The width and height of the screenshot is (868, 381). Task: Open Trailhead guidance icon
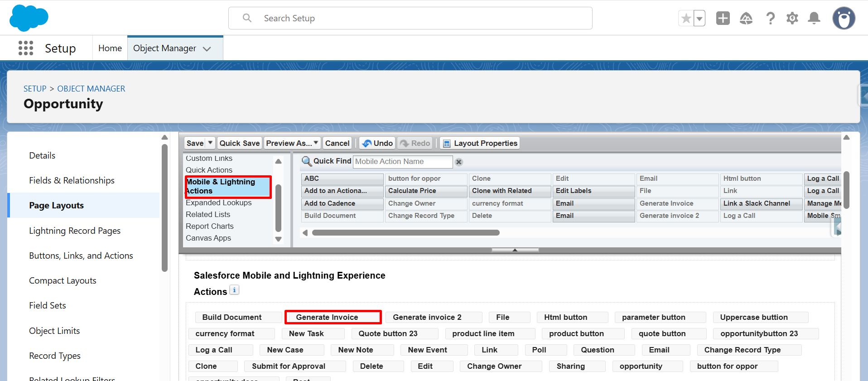coord(746,18)
